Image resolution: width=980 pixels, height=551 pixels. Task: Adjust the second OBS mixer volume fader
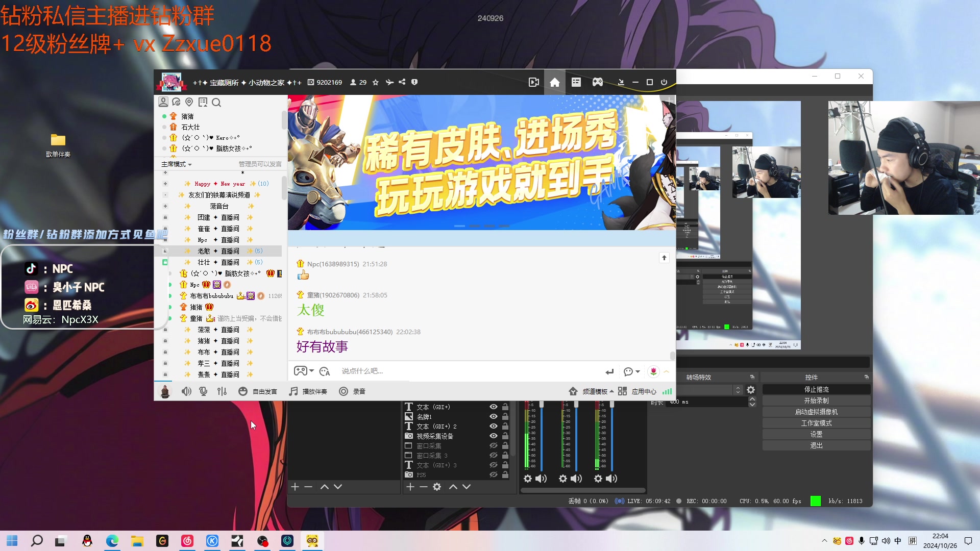point(576,405)
